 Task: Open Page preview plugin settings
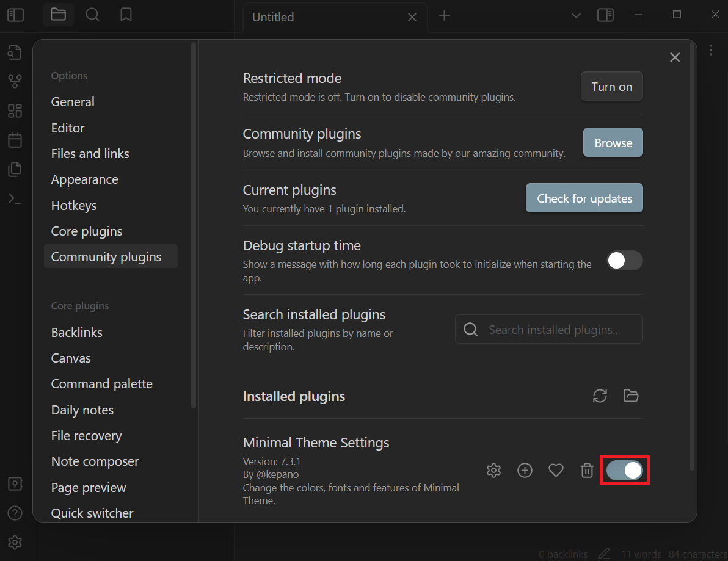[111, 487]
